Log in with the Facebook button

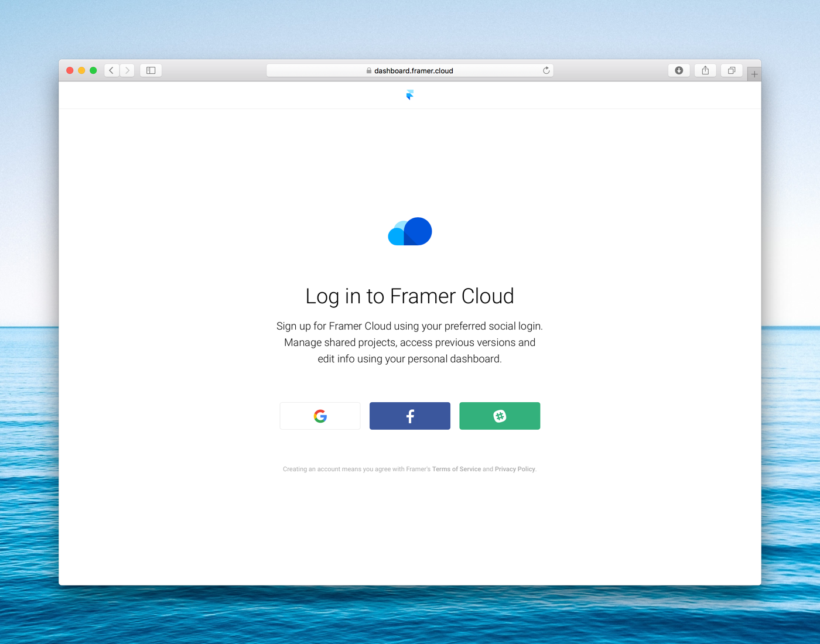click(x=410, y=416)
